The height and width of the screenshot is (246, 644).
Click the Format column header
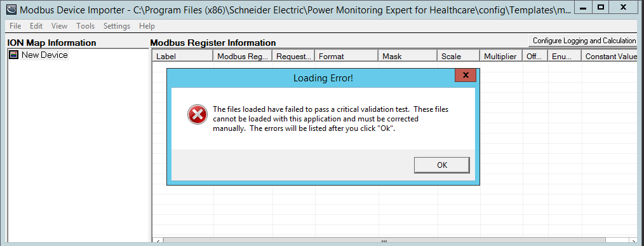347,57
